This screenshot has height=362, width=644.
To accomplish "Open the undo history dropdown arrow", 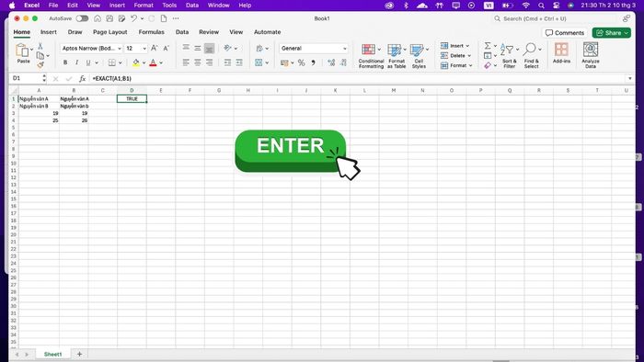I will (142, 18).
